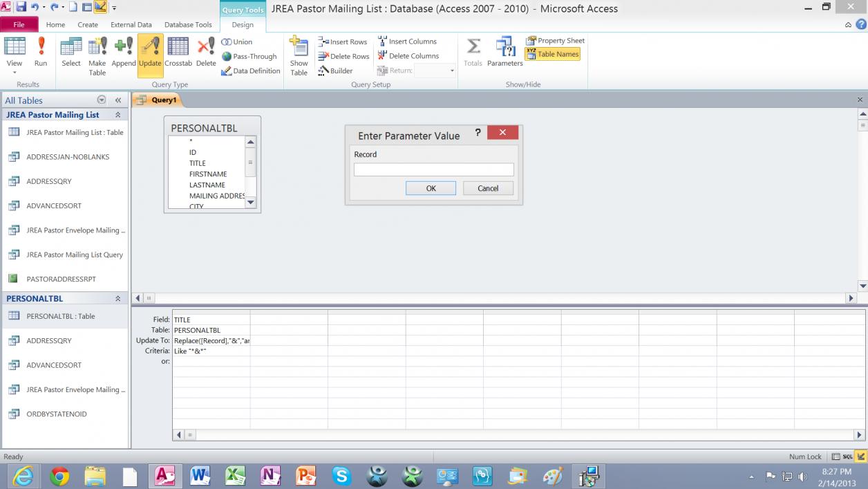Select FIRSTNAME in the PERSONALTBL field list
Viewport: 868px width, 489px height.
(208, 174)
